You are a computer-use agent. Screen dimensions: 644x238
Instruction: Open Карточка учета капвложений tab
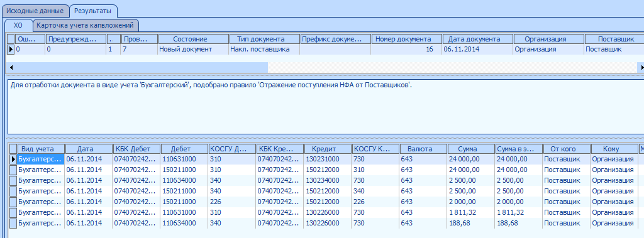tap(85, 26)
